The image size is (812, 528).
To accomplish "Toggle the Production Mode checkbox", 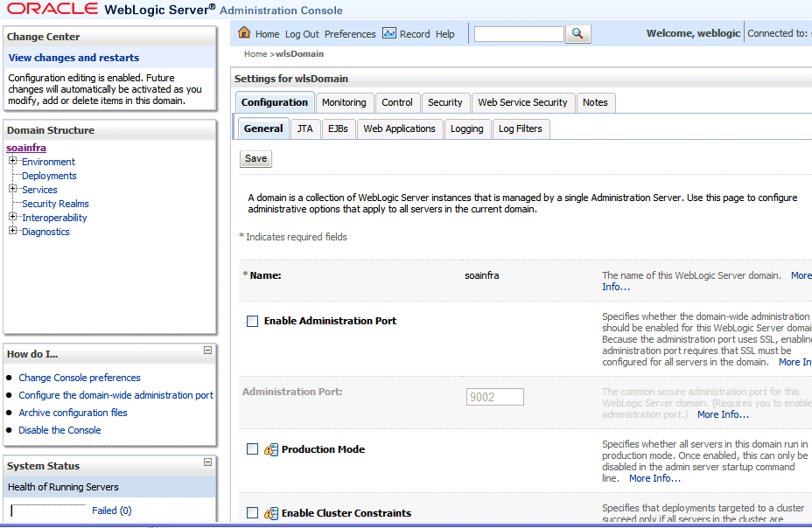I will click(252, 448).
